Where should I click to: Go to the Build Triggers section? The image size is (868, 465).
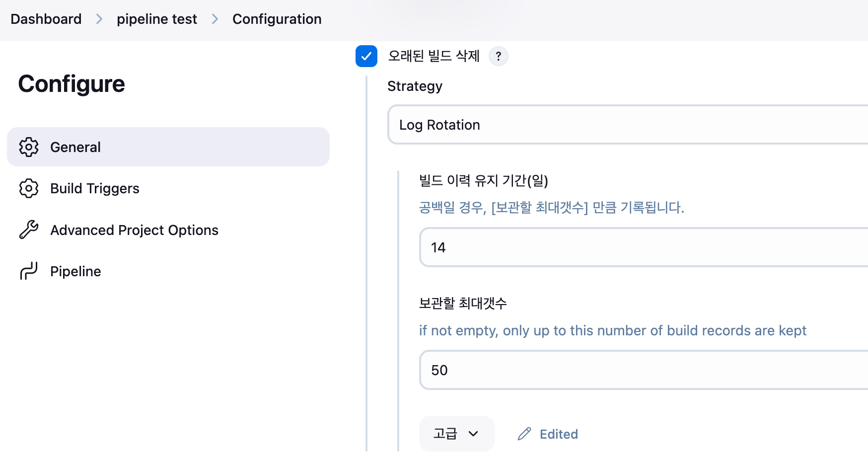(94, 189)
